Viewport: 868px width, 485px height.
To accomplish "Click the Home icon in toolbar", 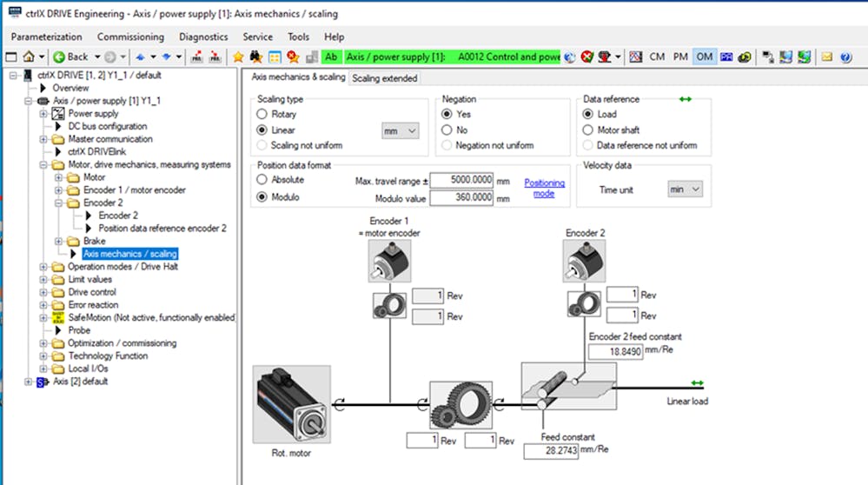I will (x=29, y=56).
